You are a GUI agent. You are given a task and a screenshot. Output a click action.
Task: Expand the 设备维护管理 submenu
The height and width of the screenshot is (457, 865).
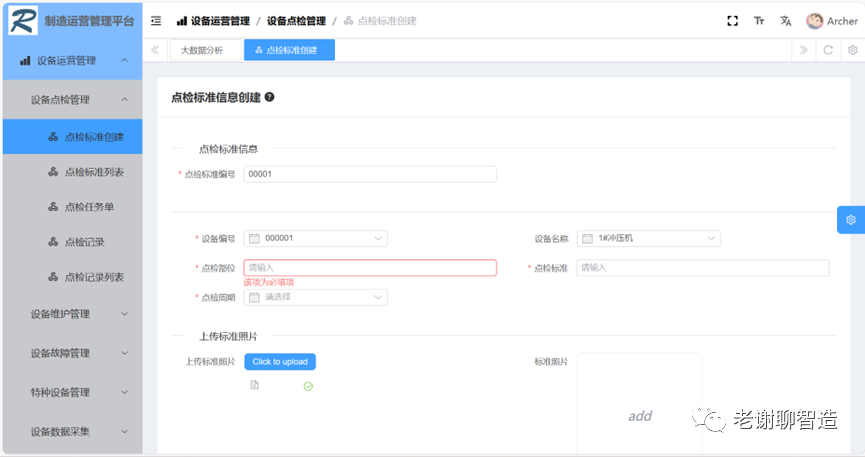(x=72, y=313)
